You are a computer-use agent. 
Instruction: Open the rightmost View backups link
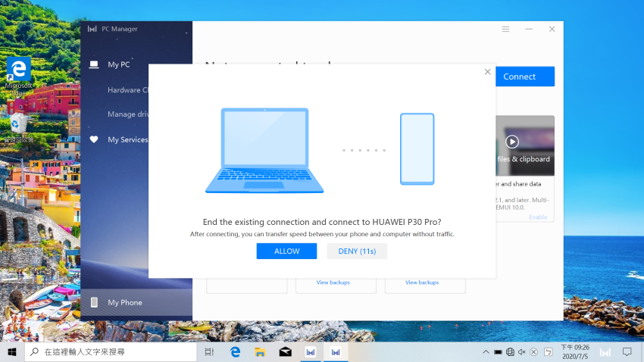[422, 282]
